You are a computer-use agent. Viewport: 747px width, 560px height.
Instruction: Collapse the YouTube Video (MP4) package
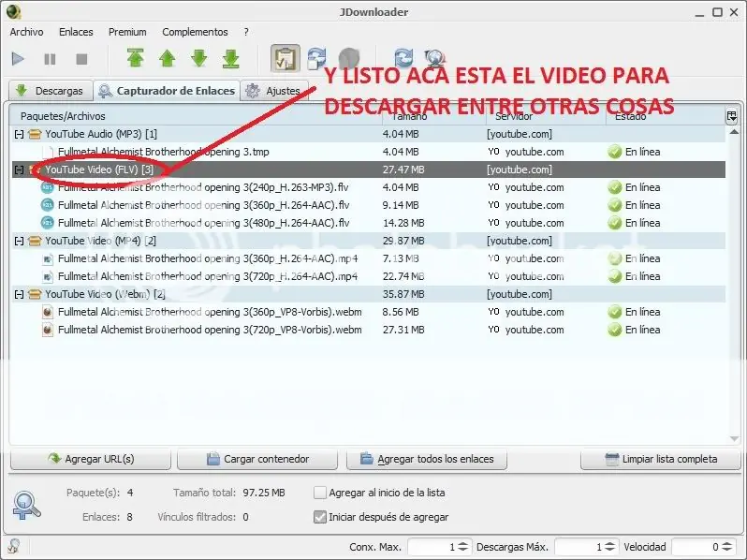click(x=19, y=242)
